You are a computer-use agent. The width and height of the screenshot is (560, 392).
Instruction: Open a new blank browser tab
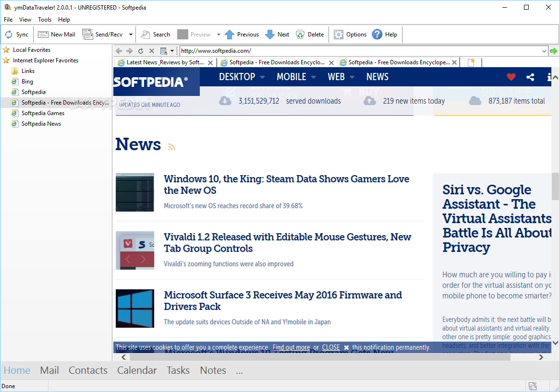point(471,63)
